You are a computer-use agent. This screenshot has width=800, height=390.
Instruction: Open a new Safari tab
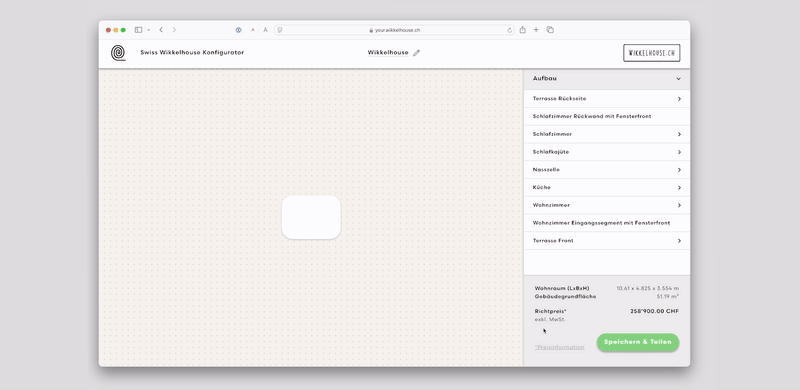pyautogui.click(x=536, y=30)
